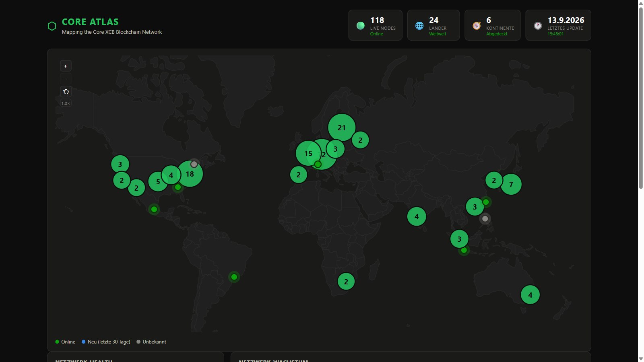The image size is (644, 362).
Task: Select the 4-node cluster between 5 and 18
Action: click(171, 175)
